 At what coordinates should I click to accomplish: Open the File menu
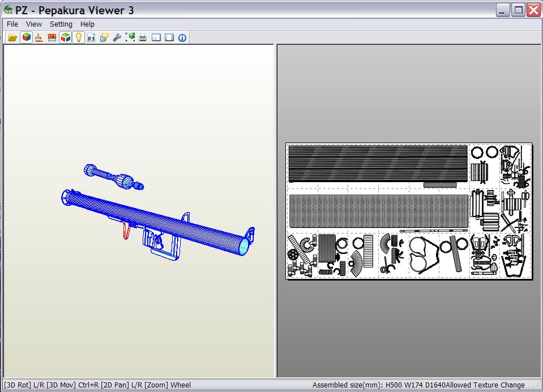pyautogui.click(x=12, y=24)
